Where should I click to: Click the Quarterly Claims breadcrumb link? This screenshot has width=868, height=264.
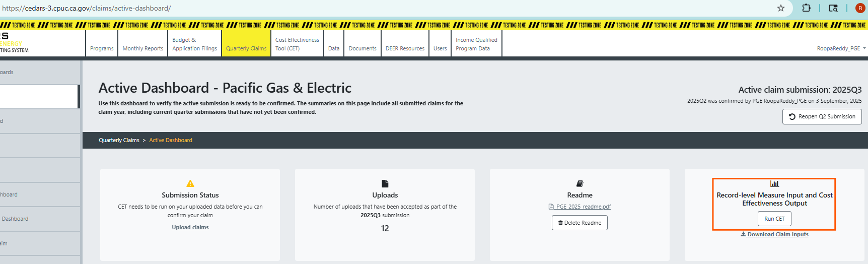tap(119, 140)
